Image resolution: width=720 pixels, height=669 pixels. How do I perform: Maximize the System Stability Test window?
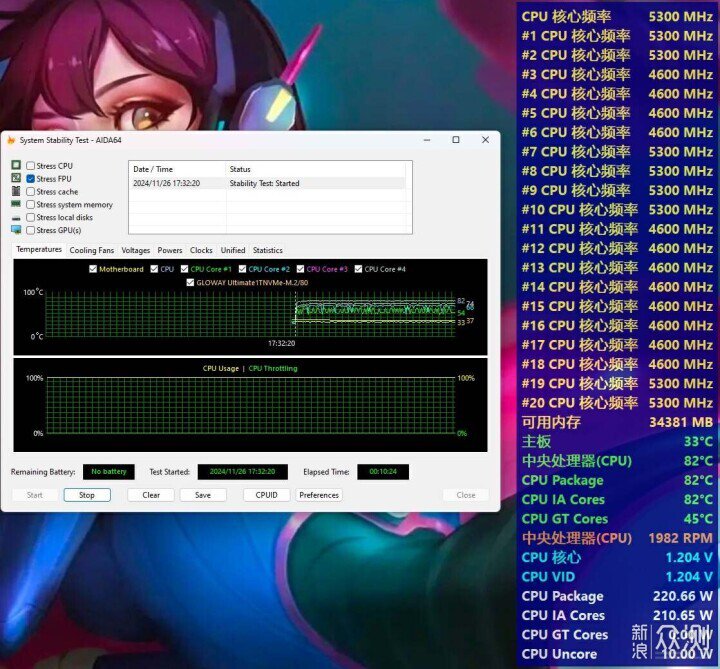coord(456,140)
